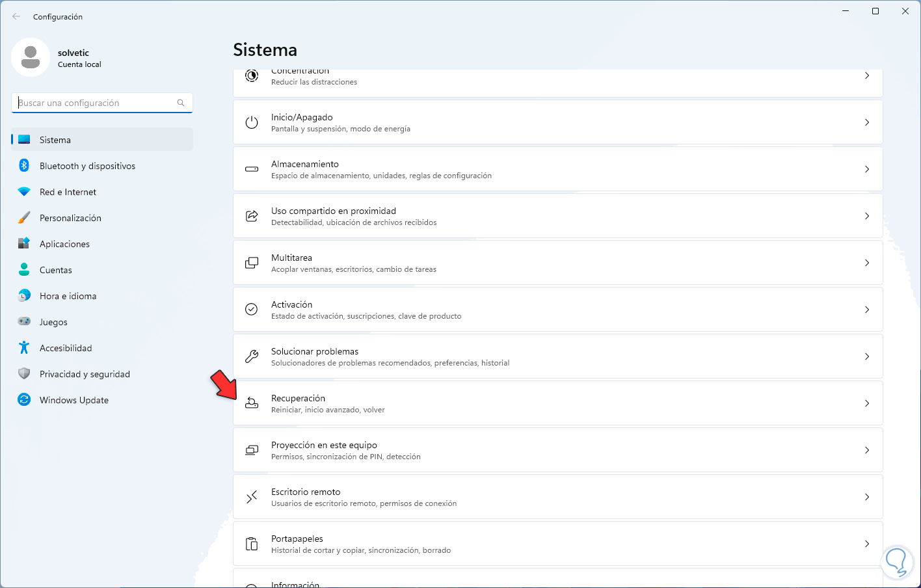The image size is (921, 588).
Task: Click the Solucionar problemas wrench icon
Action: pos(252,356)
